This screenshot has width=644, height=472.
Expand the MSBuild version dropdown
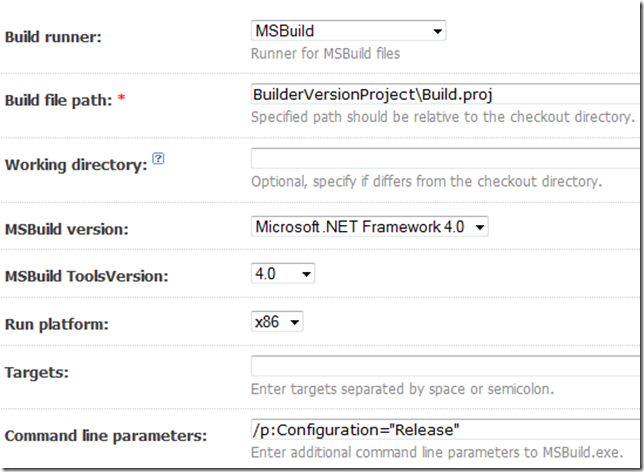click(x=370, y=227)
